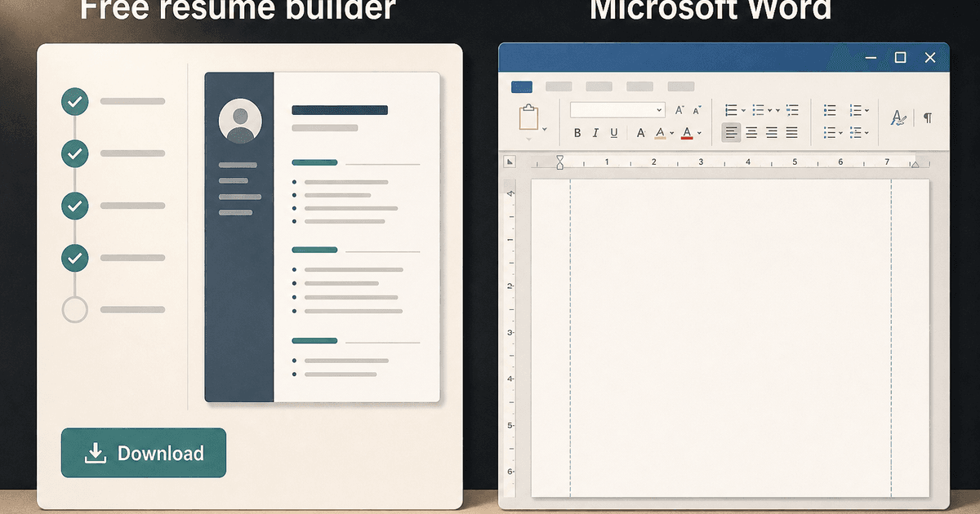The height and width of the screenshot is (514, 980).
Task: Click the horizontal ruler at mark 4
Action: pos(748,162)
